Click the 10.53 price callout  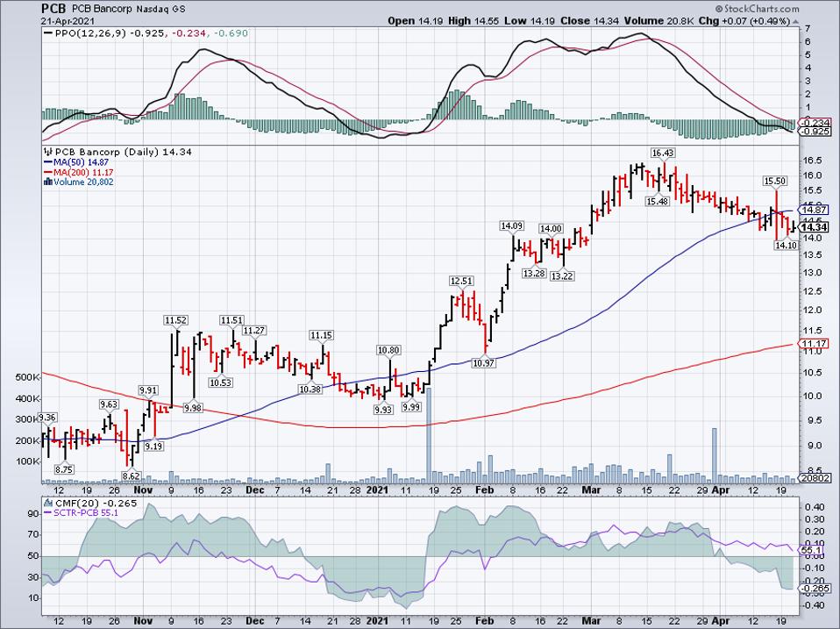(221, 382)
